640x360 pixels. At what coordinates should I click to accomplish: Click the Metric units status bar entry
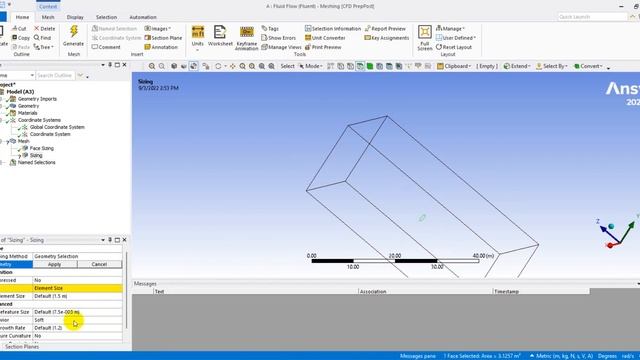coord(562,356)
